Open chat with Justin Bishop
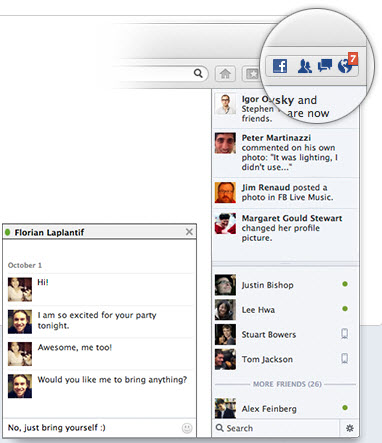382x443 pixels. click(x=286, y=285)
